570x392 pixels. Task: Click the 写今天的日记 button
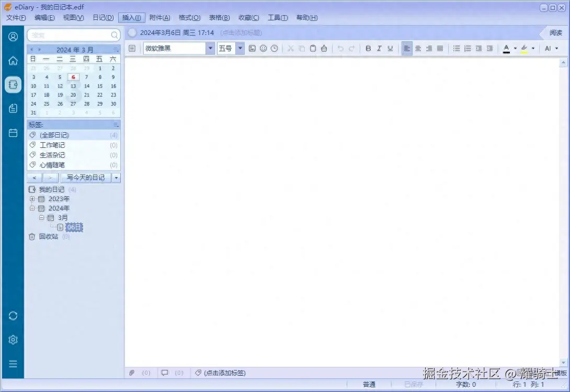pos(86,178)
